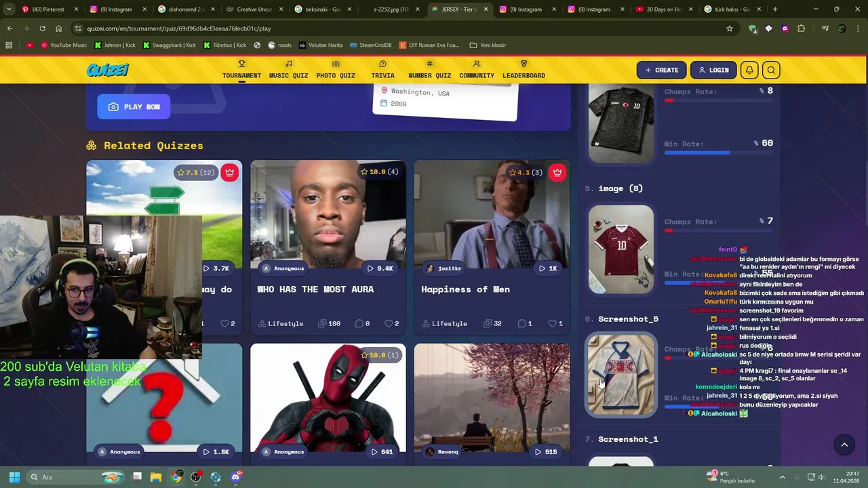This screenshot has width=868, height=488.
Task: Click the crown badge on the 7.3 rated quiz
Action: pyautogui.click(x=230, y=172)
